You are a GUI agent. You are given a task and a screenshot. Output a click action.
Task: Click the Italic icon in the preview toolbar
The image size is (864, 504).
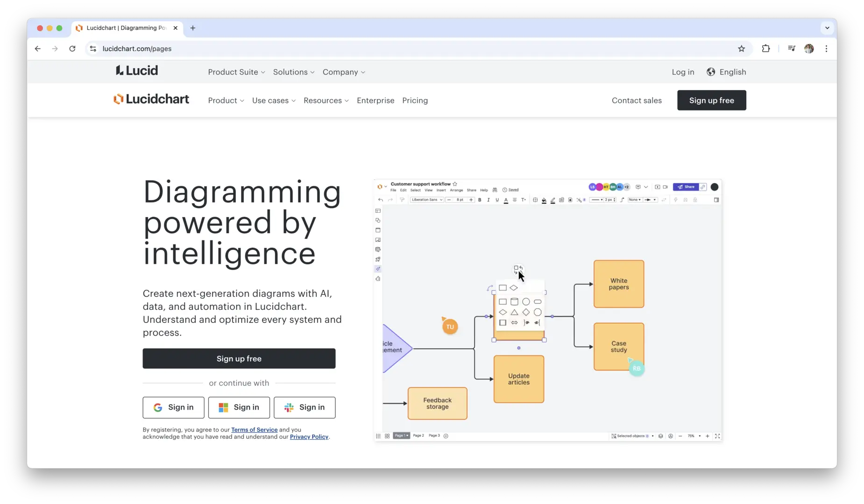pyautogui.click(x=488, y=200)
